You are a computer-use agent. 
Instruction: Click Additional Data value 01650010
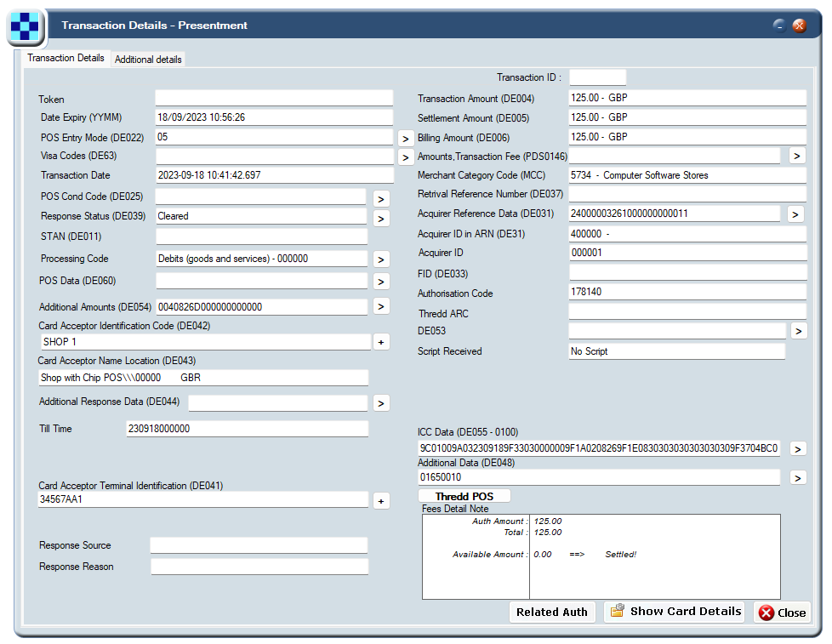pos(599,477)
